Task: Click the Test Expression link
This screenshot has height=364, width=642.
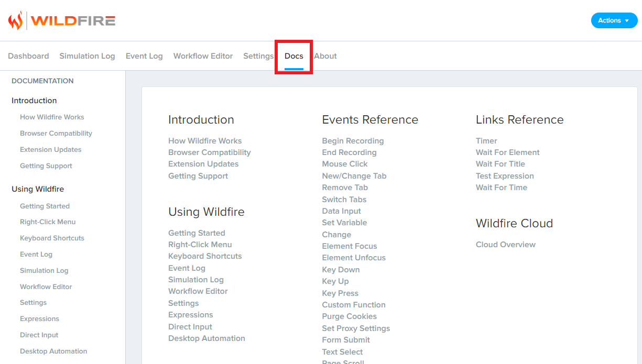Action: click(505, 176)
